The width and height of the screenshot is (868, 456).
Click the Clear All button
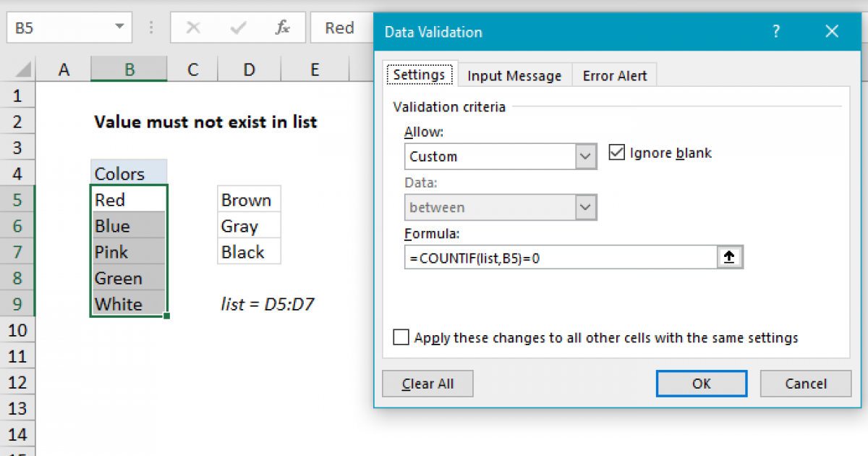point(427,384)
